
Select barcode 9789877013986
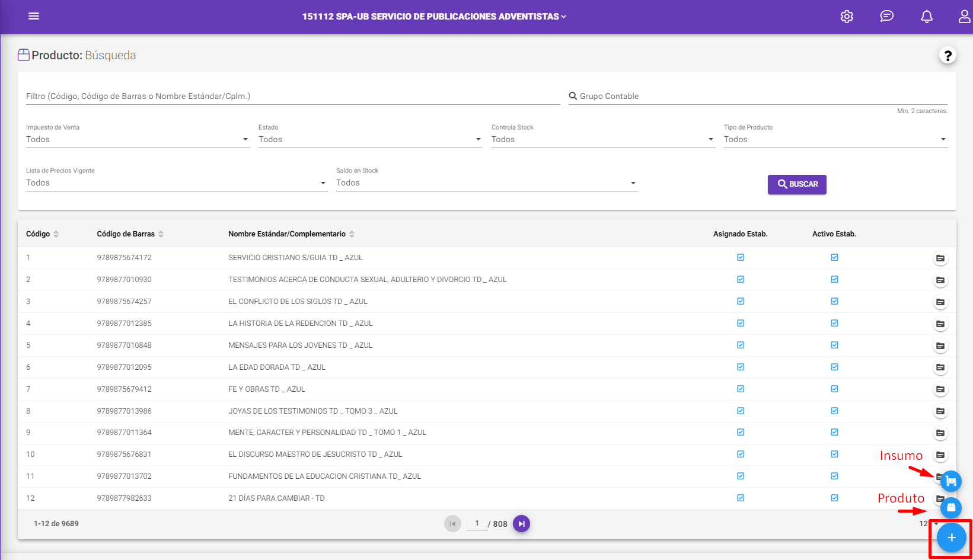click(125, 411)
